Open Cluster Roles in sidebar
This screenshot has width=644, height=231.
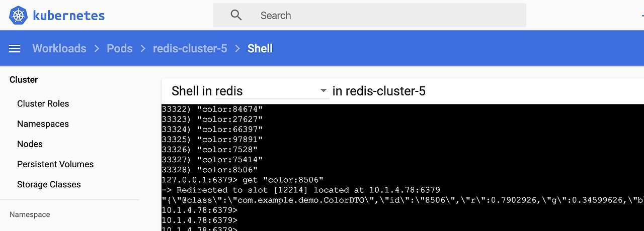(43, 104)
